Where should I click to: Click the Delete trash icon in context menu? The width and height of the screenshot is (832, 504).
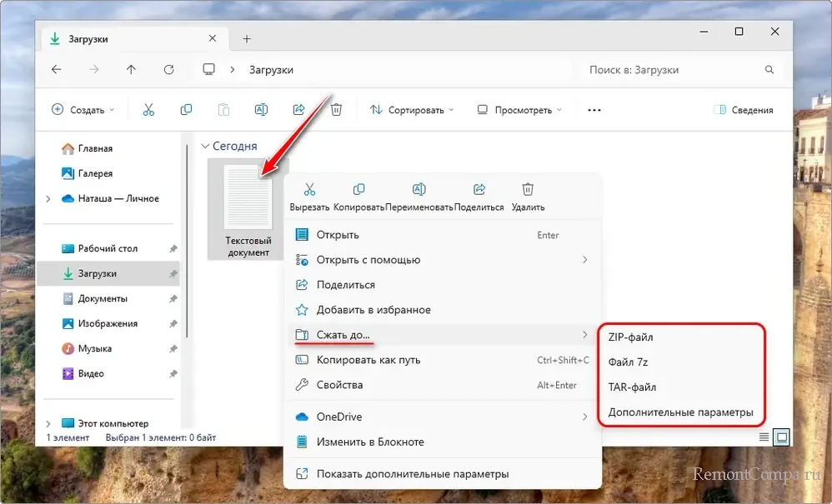[x=528, y=190]
